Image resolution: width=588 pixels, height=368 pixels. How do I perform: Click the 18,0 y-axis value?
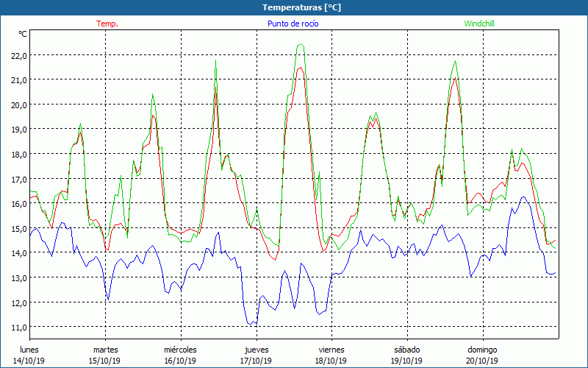click(19, 154)
